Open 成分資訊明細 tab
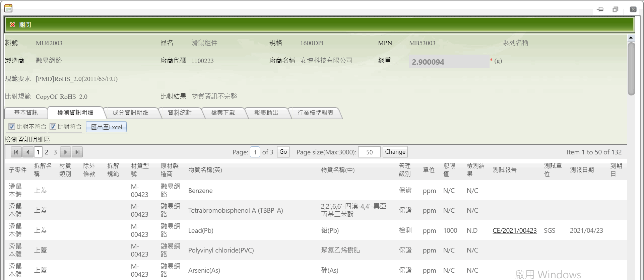The height and width of the screenshot is (280, 644). tap(131, 113)
